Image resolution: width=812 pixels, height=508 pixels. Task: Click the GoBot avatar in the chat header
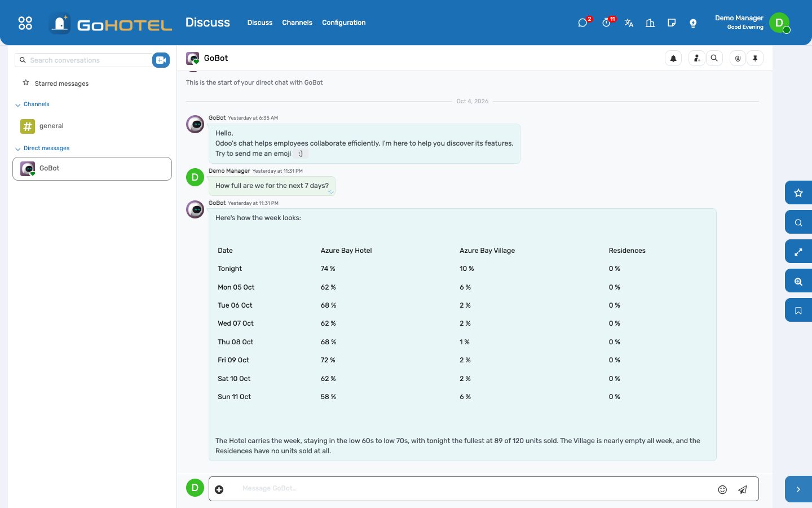[193, 58]
